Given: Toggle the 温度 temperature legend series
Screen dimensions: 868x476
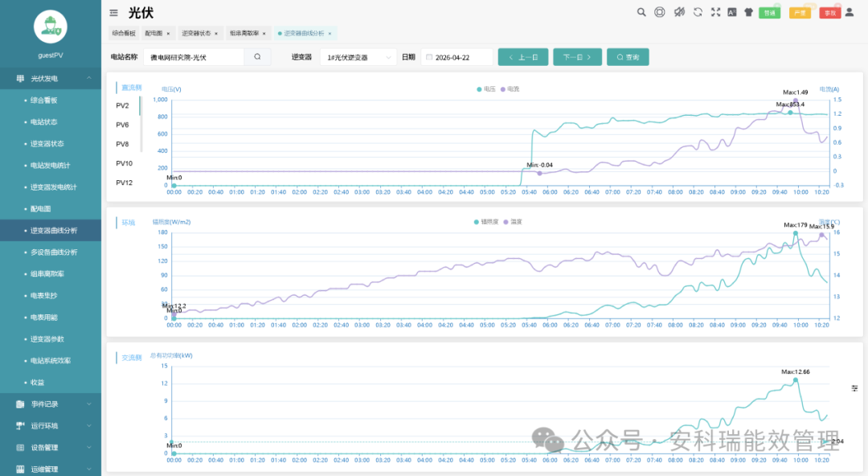Looking at the screenshot, I should click(x=513, y=222).
